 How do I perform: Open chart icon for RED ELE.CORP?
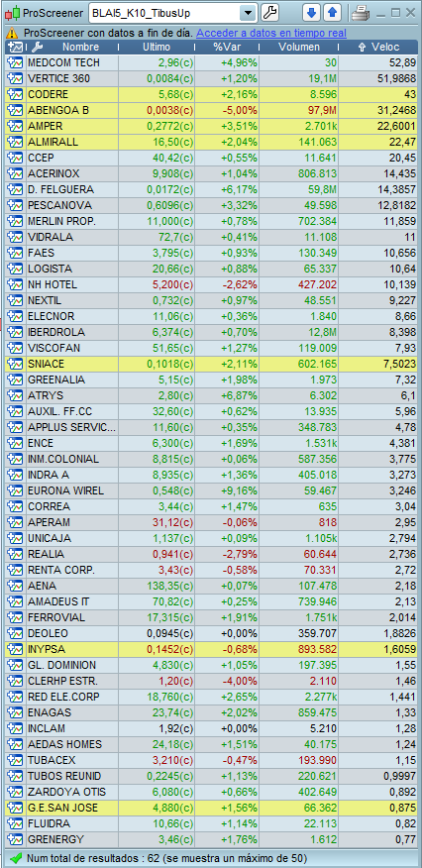14,697
